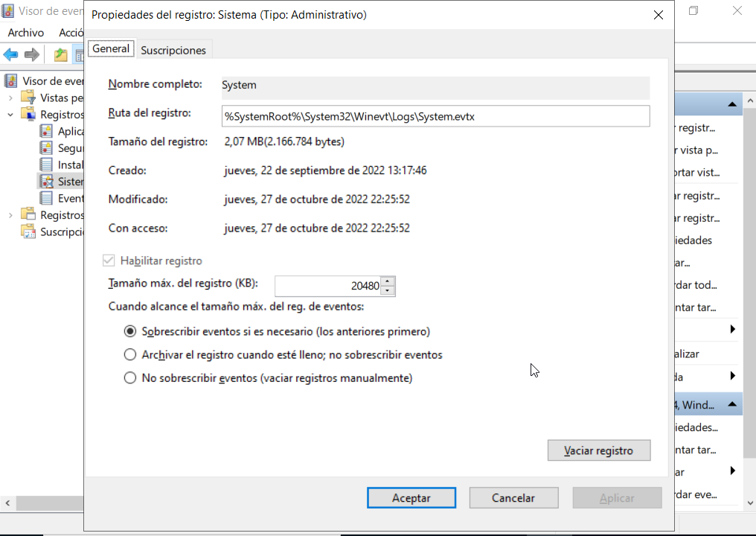The width and height of the screenshot is (756, 536).
Task: Click the Vaciar registro button
Action: (x=598, y=450)
